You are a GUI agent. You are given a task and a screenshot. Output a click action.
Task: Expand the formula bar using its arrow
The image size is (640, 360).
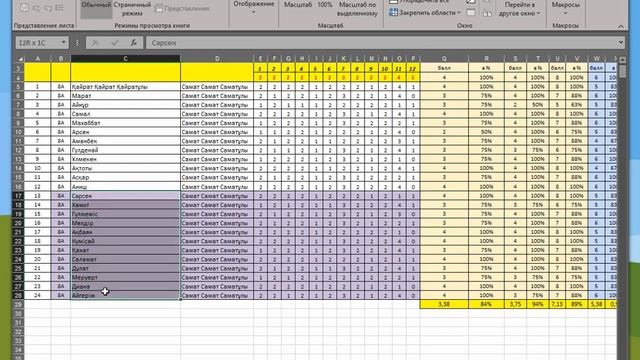(x=621, y=42)
